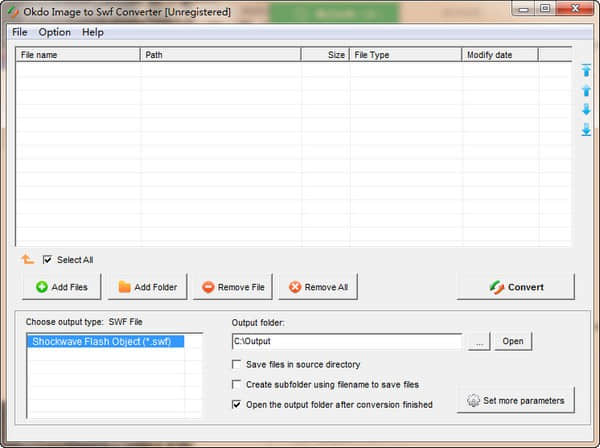Maximize the Okdo converter window
This screenshot has height=448, width=600.
click(545, 8)
